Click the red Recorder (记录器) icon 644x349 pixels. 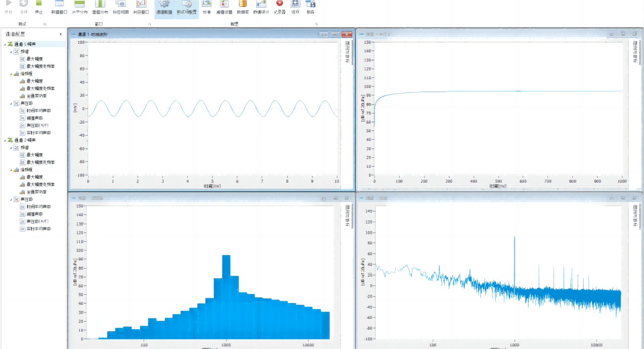pos(279,5)
